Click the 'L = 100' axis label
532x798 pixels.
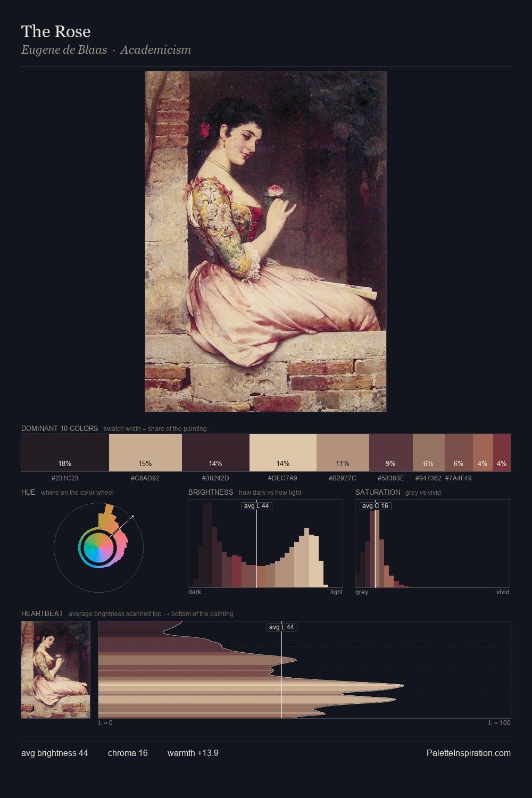tap(500, 723)
